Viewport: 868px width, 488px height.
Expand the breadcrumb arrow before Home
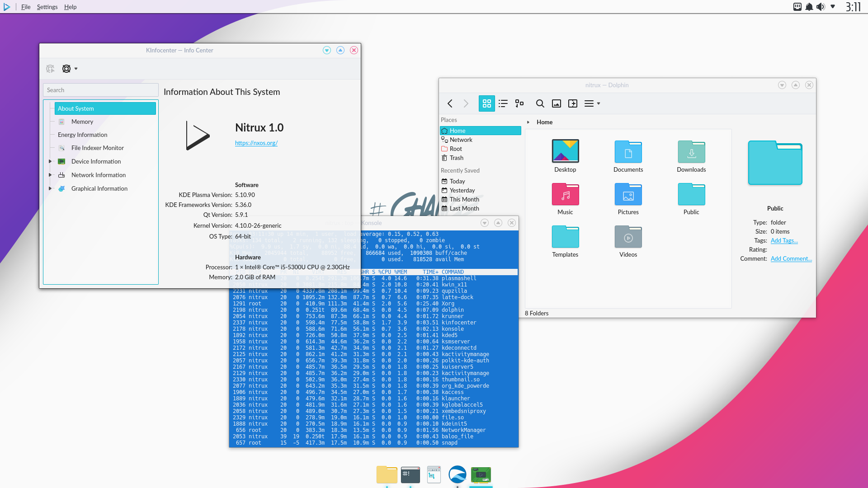[528, 122]
